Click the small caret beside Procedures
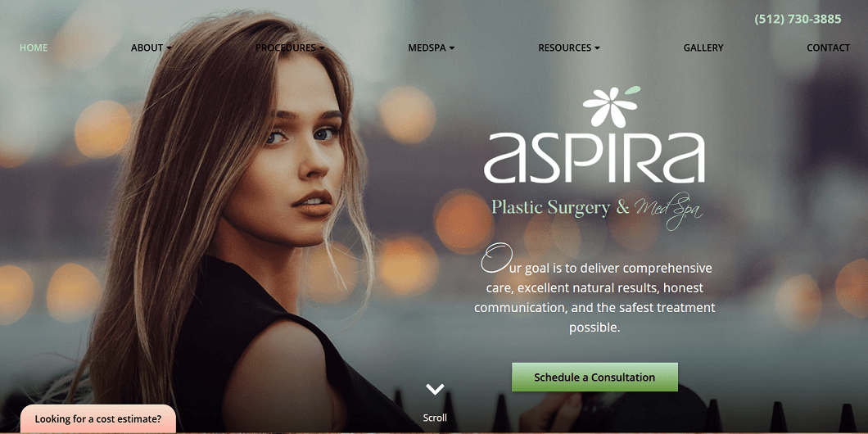The image size is (868, 434). [x=322, y=48]
